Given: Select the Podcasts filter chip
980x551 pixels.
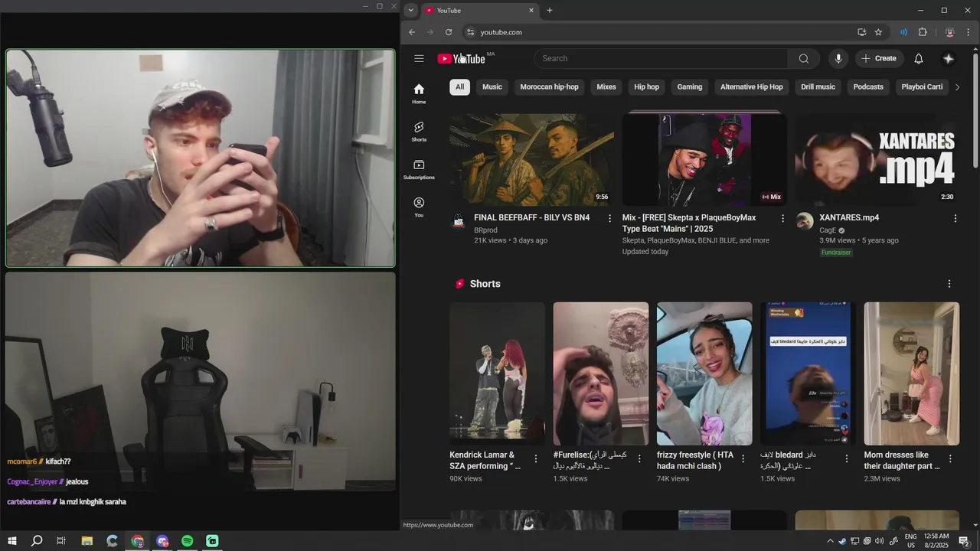Looking at the screenshot, I should [x=868, y=87].
